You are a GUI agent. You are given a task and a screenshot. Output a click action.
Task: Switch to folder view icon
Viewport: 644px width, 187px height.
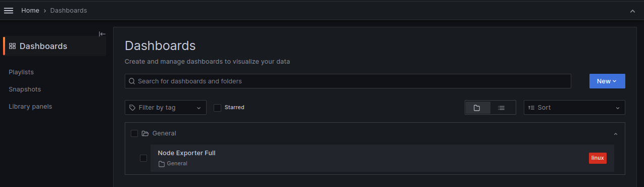(x=477, y=108)
